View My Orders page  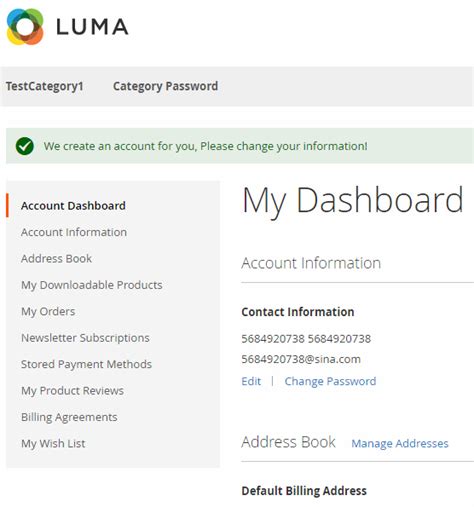pyautogui.click(x=48, y=311)
